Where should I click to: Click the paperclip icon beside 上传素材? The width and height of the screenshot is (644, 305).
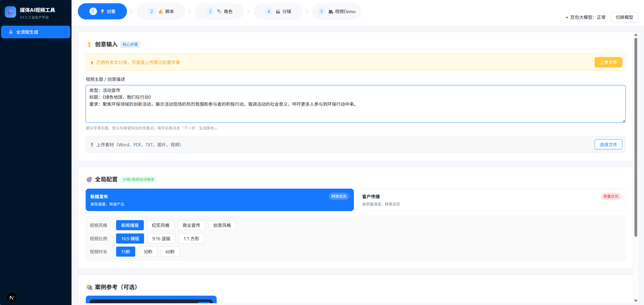coord(92,145)
